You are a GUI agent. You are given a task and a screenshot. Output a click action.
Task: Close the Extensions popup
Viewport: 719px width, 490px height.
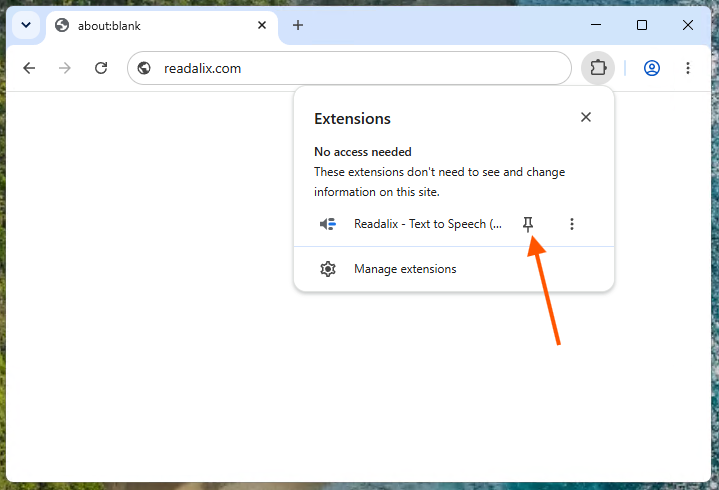pyautogui.click(x=586, y=117)
